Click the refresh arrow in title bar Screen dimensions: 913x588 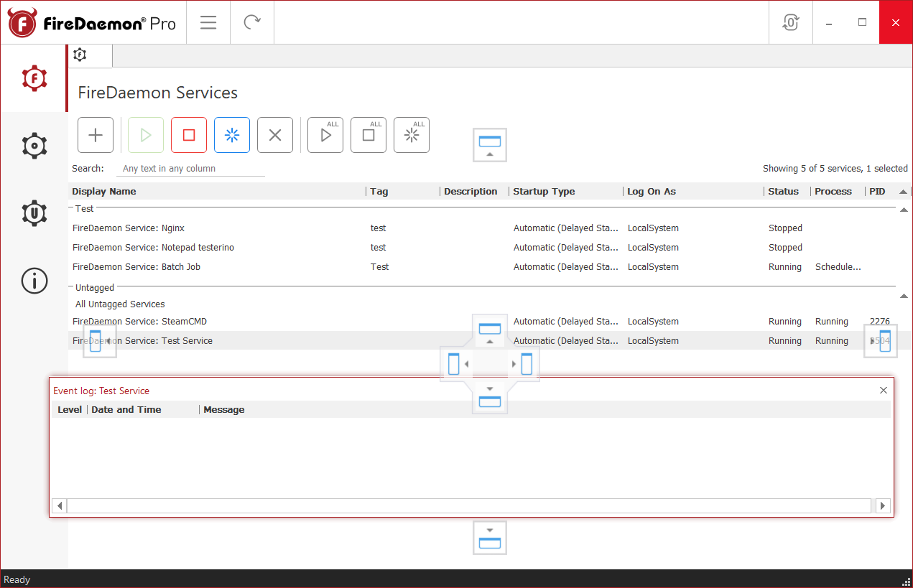[252, 22]
